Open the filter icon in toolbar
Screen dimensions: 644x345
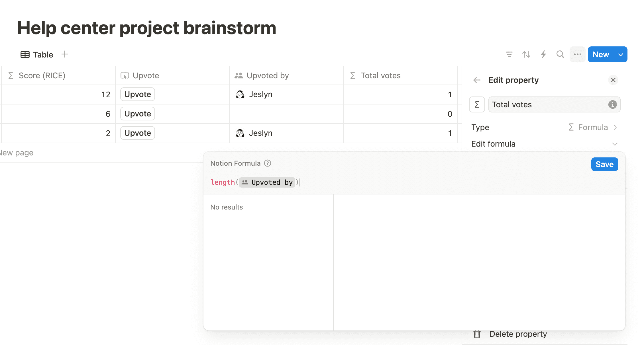tap(509, 54)
